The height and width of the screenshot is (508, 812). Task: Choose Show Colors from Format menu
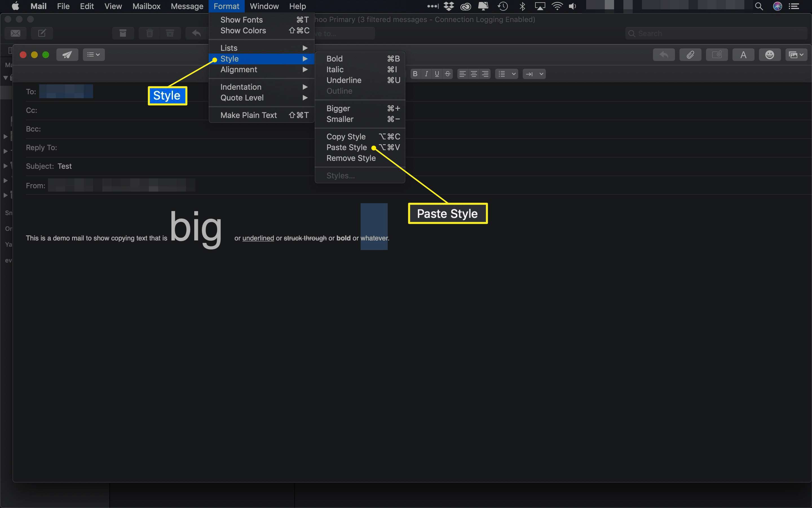[262, 30]
